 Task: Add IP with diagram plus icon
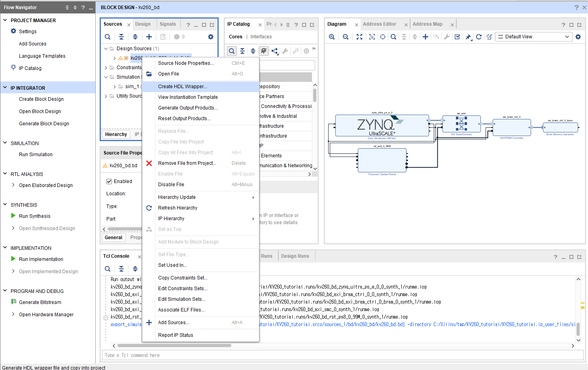[425, 37]
